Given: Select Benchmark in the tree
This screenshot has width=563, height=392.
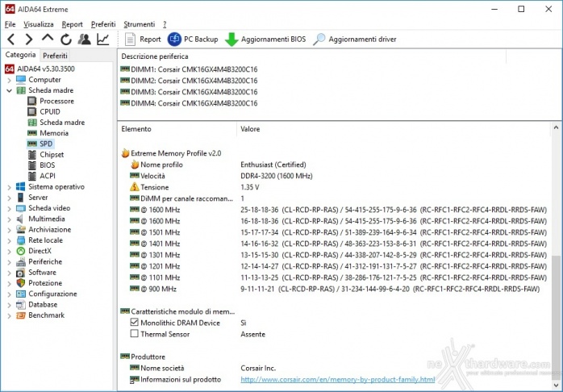Looking at the screenshot, I should [40, 315].
